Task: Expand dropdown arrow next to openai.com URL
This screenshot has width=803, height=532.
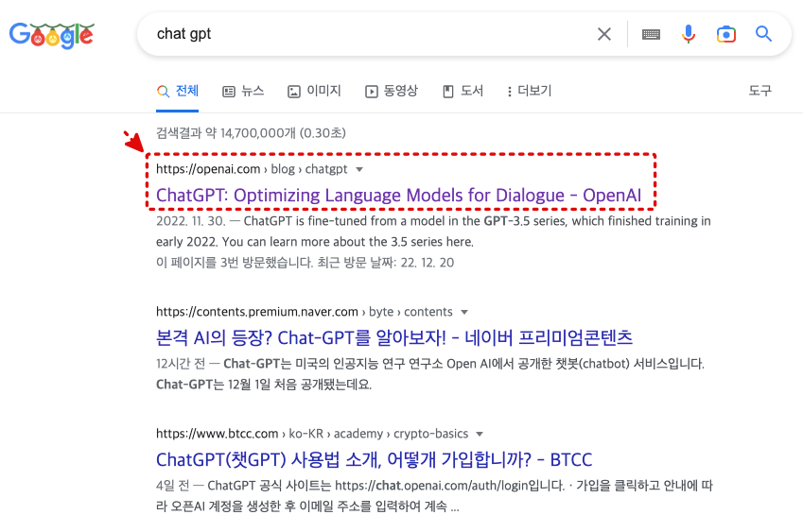Action: pos(359,169)
